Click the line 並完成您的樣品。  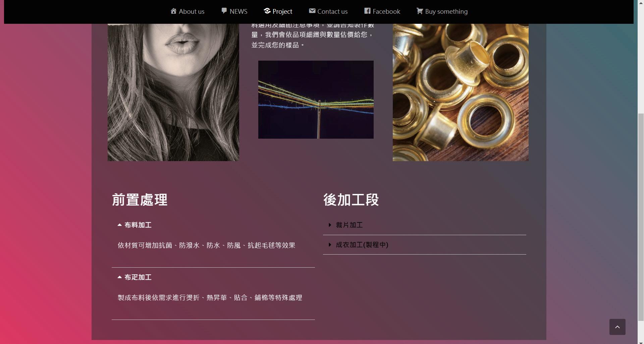point(278,45)
